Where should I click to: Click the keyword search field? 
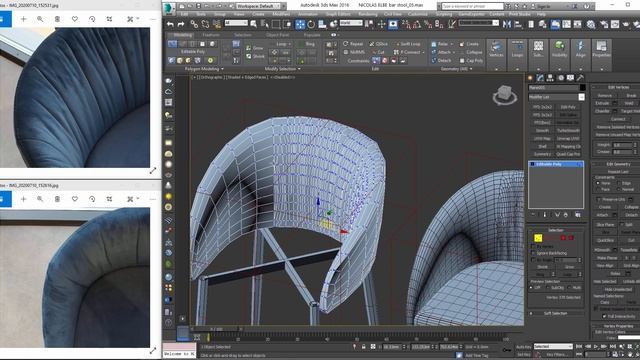(x=472, y=6)
